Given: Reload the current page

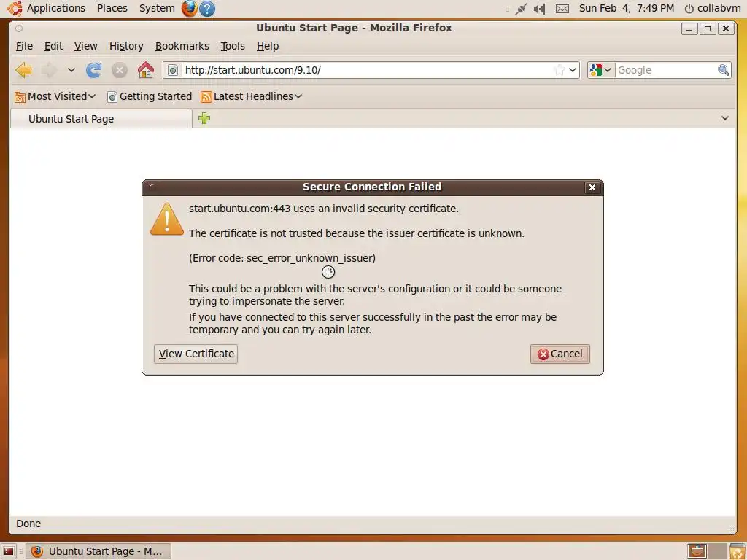Looking at the screenshot, I should (x=94, y=70).
